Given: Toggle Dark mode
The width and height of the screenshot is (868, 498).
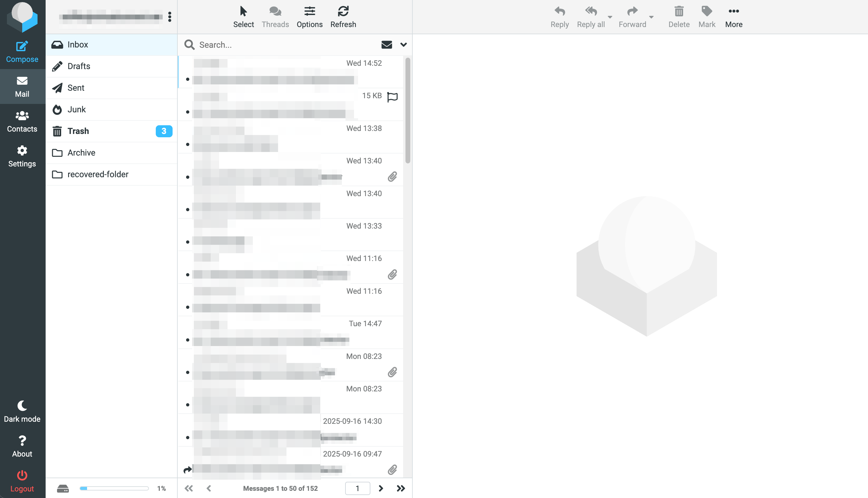Looking at the screenshot, I should tap(22, 406).
